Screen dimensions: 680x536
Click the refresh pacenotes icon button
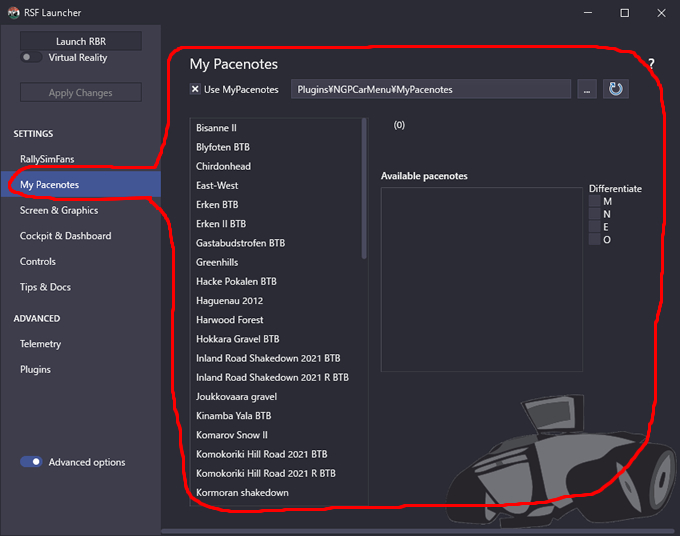(x=615, y=89)
